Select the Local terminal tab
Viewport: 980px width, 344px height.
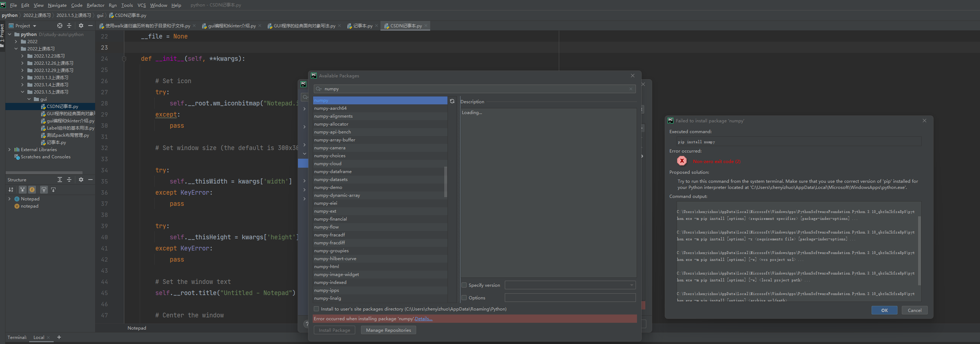(39, 337)
